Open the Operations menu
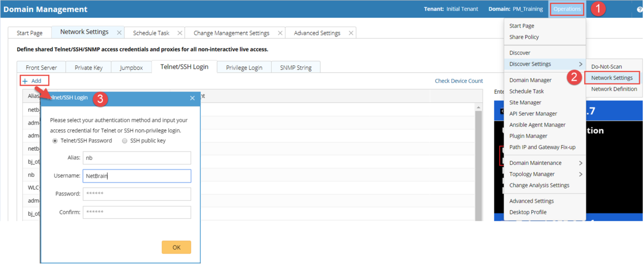 [567, 9]
